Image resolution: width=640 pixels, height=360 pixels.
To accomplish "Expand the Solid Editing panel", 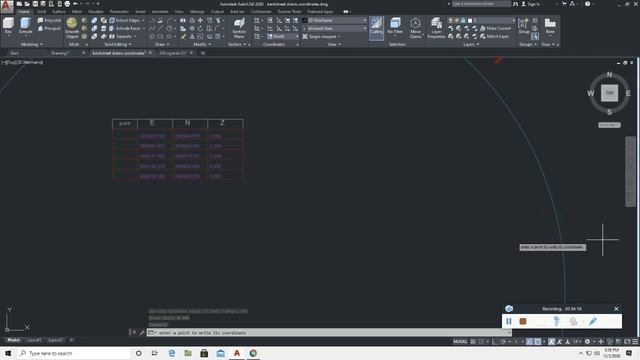I will [x=118, y=44].
